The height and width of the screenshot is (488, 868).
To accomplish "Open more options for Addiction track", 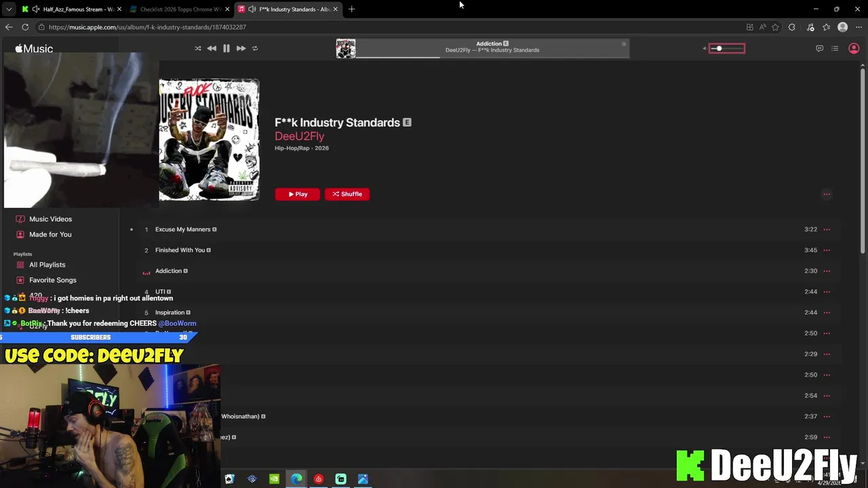I will pyautogui.click(x=827, y=270).
